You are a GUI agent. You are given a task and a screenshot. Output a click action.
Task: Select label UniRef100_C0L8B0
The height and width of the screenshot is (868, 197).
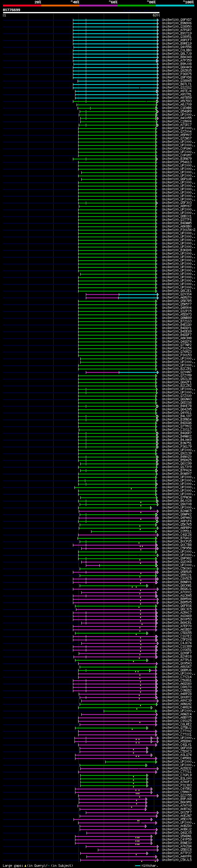click(176, 50)
